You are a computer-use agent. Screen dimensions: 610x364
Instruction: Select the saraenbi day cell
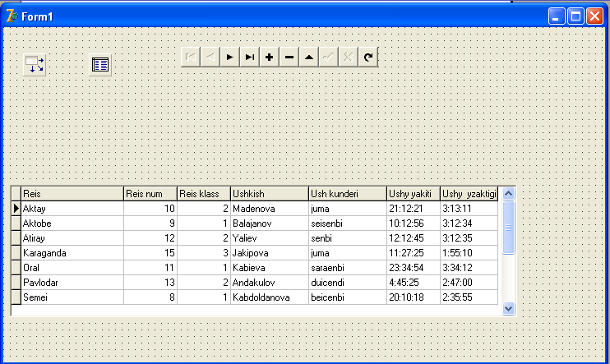(x=348, y=268)
